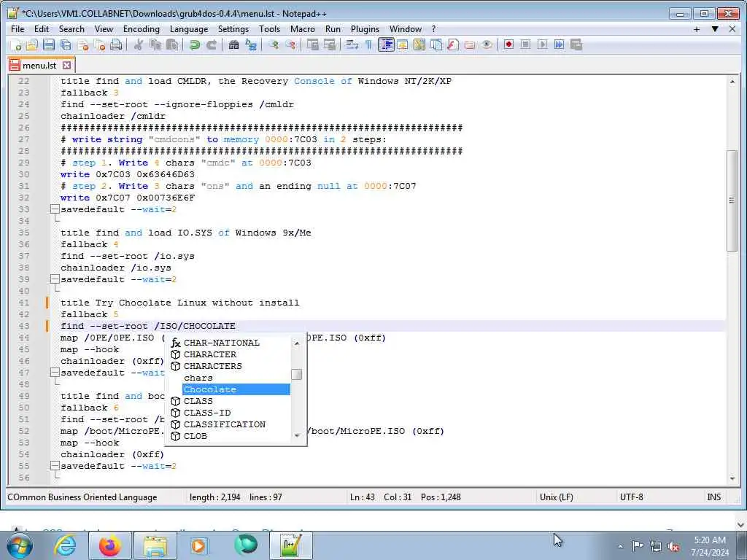
Task: Toggle word wrap in the toolbar
Action: 352,44
